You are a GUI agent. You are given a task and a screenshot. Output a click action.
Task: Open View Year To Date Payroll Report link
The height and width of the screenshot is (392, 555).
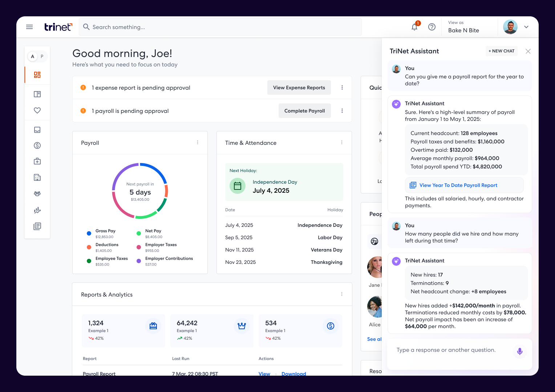(x=458, y=185)
